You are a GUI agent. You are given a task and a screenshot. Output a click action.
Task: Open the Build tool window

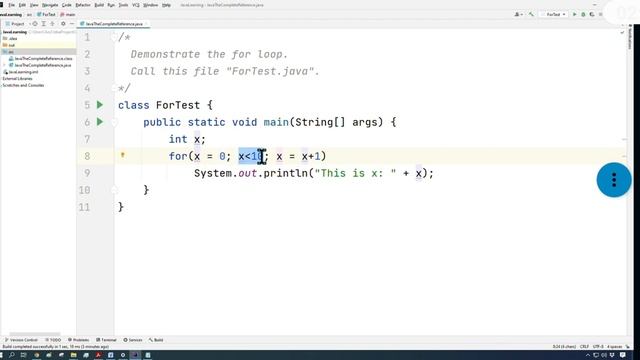[x=156, y=340]
